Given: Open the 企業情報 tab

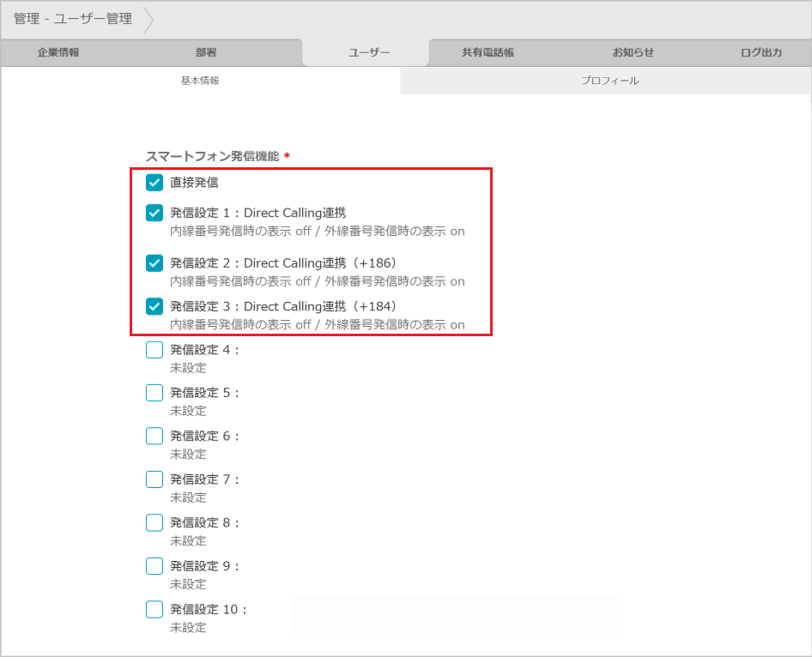Looking at the screenshot, I should 58,52.
